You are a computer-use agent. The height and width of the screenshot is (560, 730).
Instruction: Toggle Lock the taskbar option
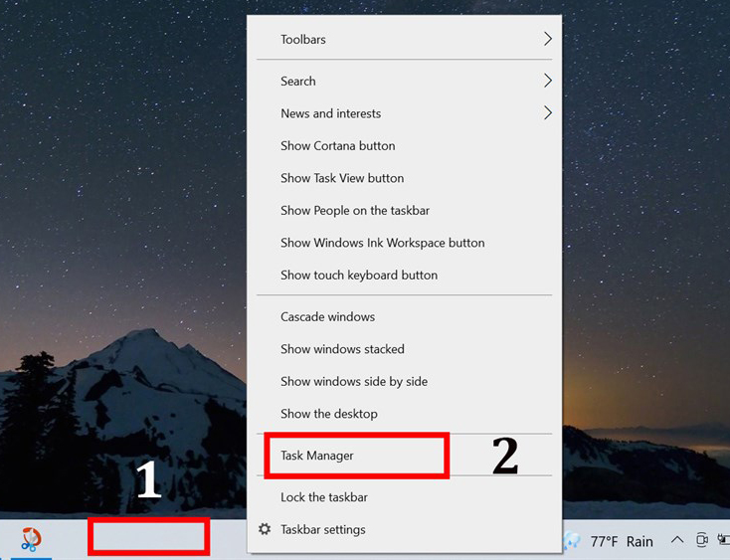coord(324,496)
